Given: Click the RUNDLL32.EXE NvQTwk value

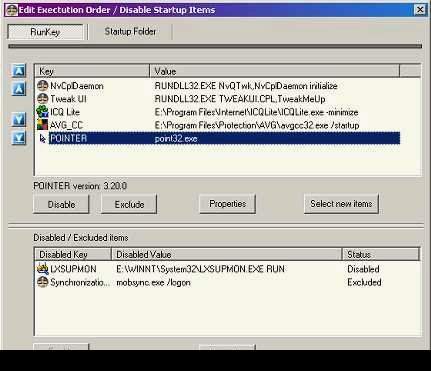Looking at the screenshot, I should 246,86.
